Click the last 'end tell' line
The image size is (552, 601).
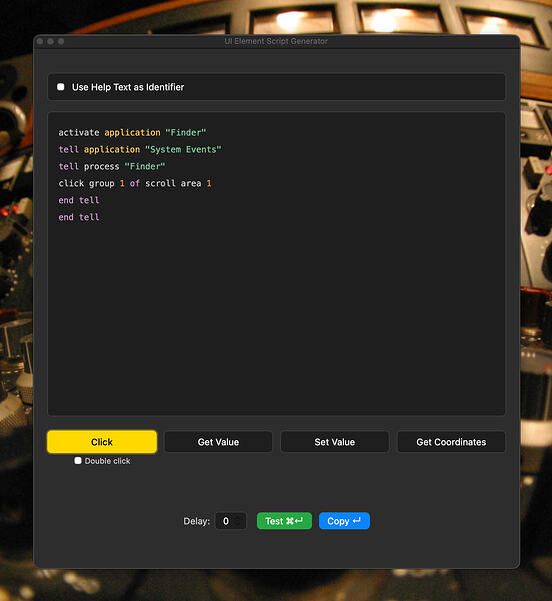tap(79, 217)
